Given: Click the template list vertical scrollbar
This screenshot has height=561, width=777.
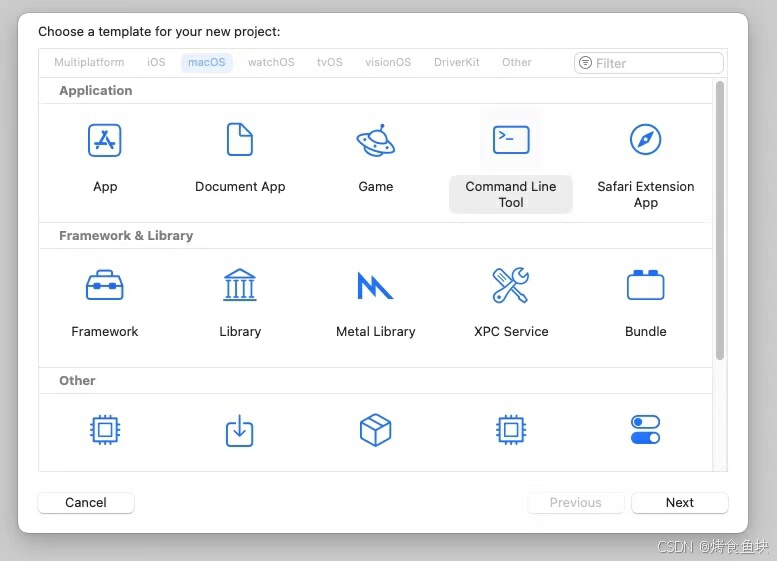Looking at the screenshot, I should point(720,221).
